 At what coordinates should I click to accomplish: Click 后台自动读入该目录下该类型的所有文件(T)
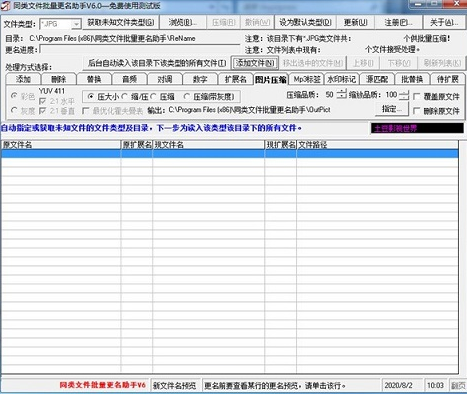156,63
